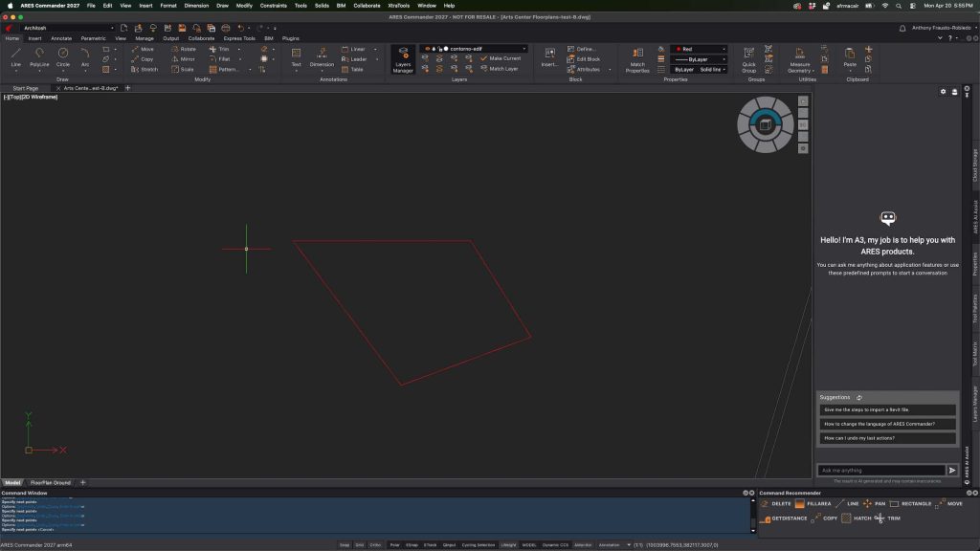Viewport: 980px width, 551px height.
Task: Click the Ask me anything input field
Action: 881,471
